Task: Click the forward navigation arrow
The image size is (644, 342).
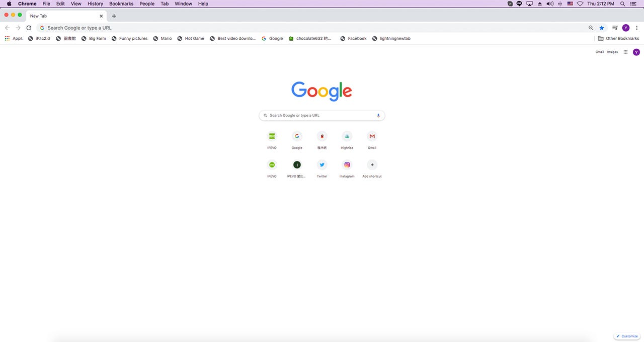Action: pyautogui.click(x=18, y=28)
